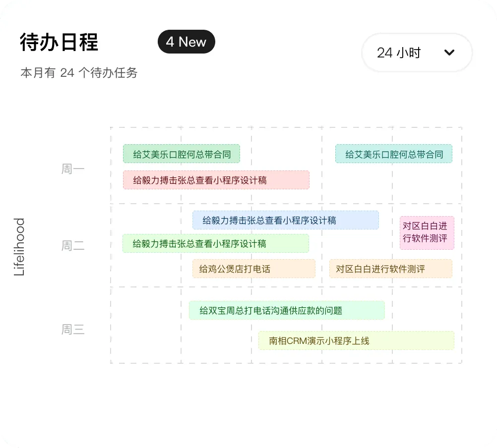Select blue Tuesday task 给毅力搏击张总查看小程序设计稿
Image resolution: width=497 pixels, height=448 pixels.
[285, 221]
